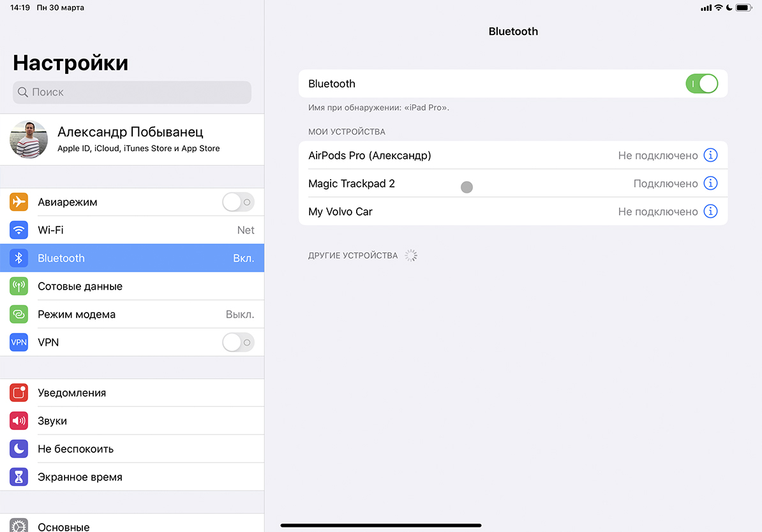
Task: Turn off the Bluetooth switch
Action: (x=702, y=84)
